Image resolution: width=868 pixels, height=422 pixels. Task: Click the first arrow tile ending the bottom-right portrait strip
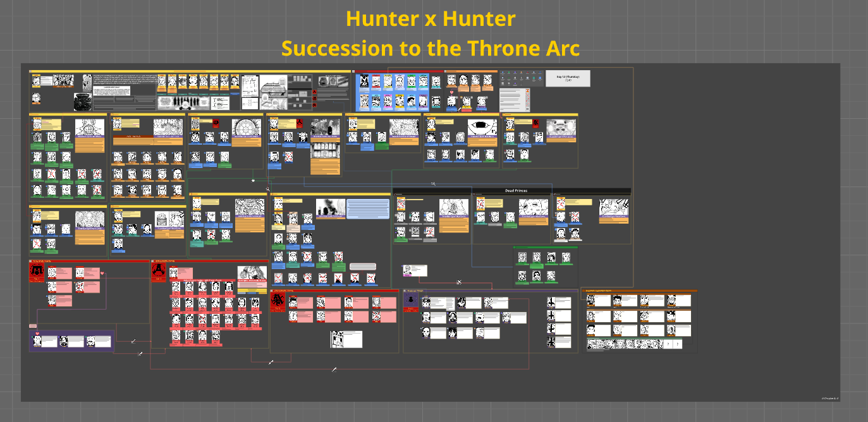click(668, 344)
